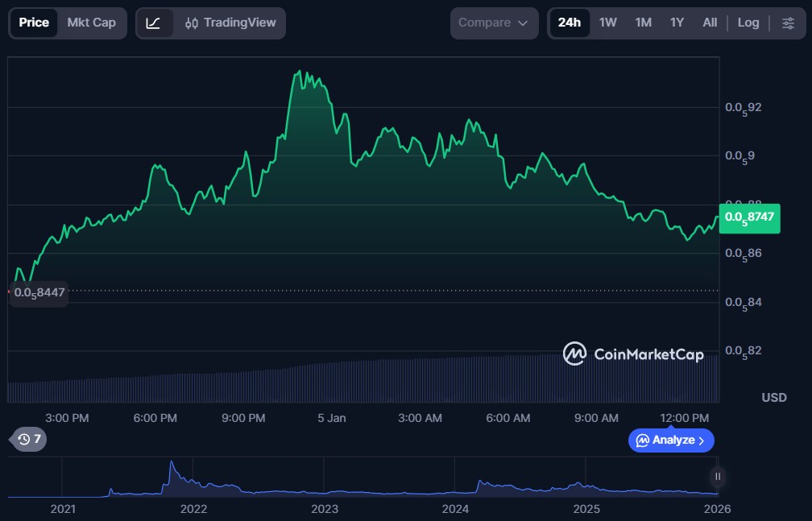Switch to Price view

[34, 23]
